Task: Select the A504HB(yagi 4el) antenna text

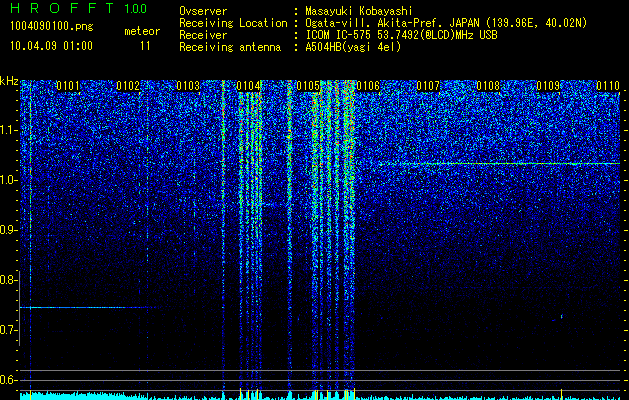Action: [353, 47]
